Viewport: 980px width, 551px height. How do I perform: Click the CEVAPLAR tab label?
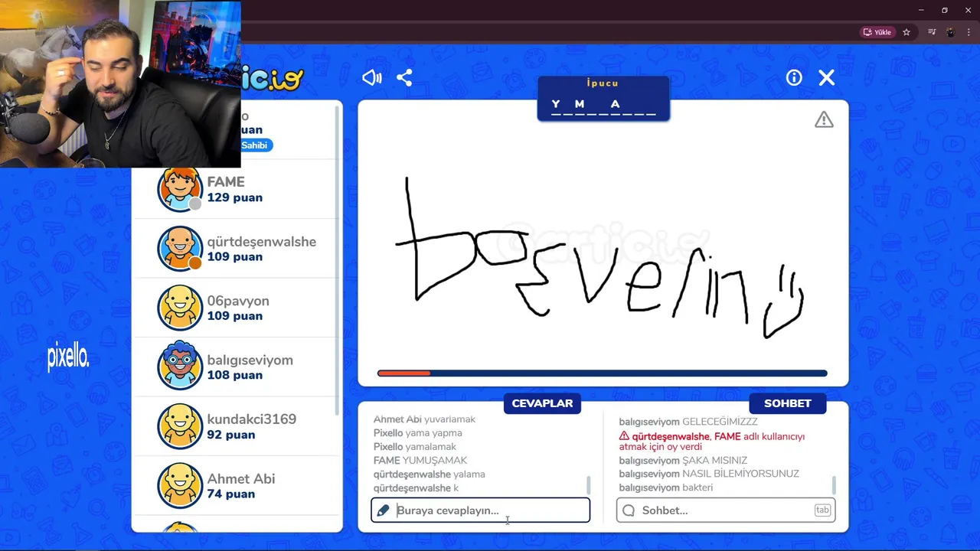tap(542, 403)
